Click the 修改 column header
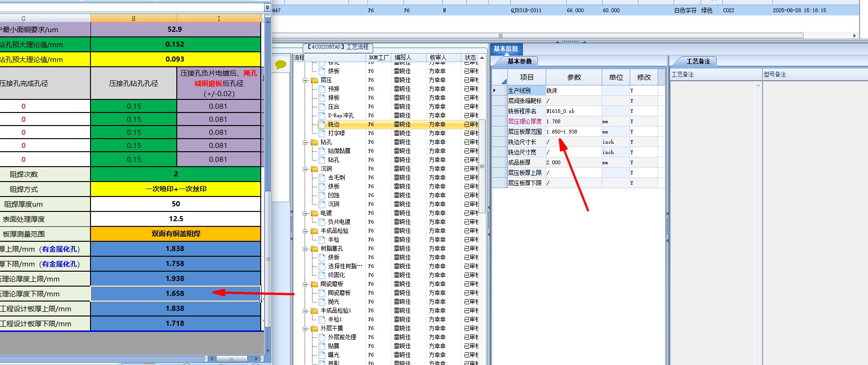Image resolution: width=868 pixels, height=365 pixels. pyautogui.click(x=644, y=77)
